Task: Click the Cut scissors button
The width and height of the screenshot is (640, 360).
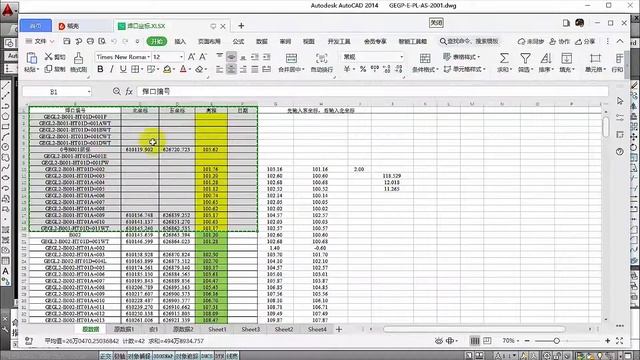Action: pyautogui.click(x=55, y=57)
